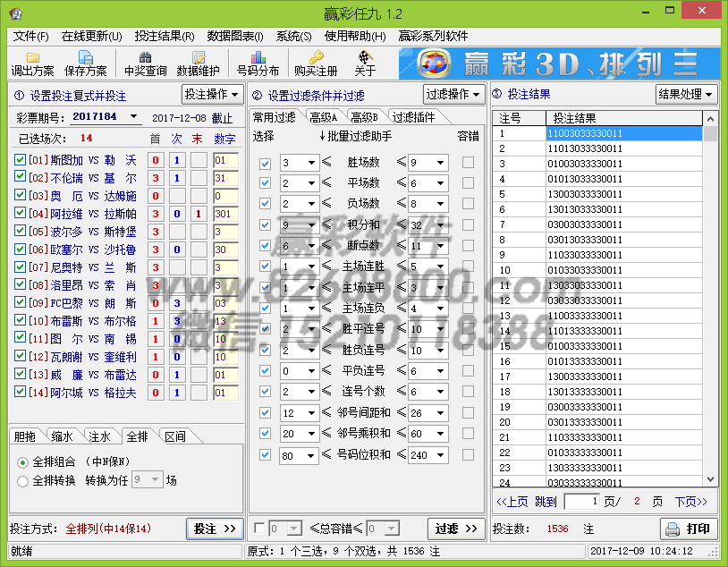Expand the 结果处理 dropdown

[686, 95]
